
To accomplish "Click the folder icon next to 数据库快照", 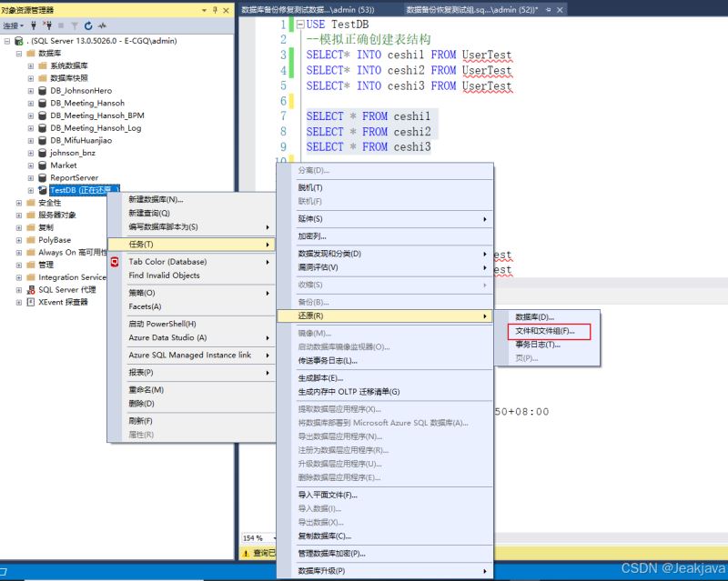I will [x=43, y=78].
